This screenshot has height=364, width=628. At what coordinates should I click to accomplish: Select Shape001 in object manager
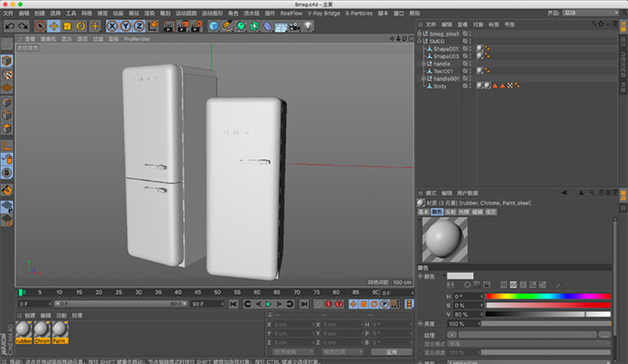coord(446,49)
